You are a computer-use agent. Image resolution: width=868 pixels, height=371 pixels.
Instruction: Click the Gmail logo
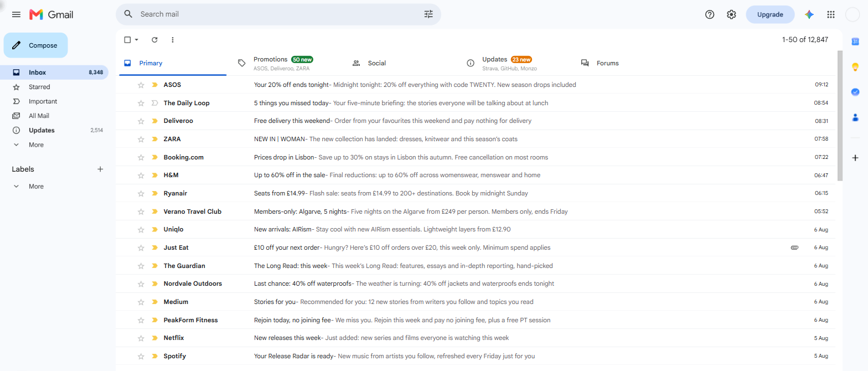point(51,14)
